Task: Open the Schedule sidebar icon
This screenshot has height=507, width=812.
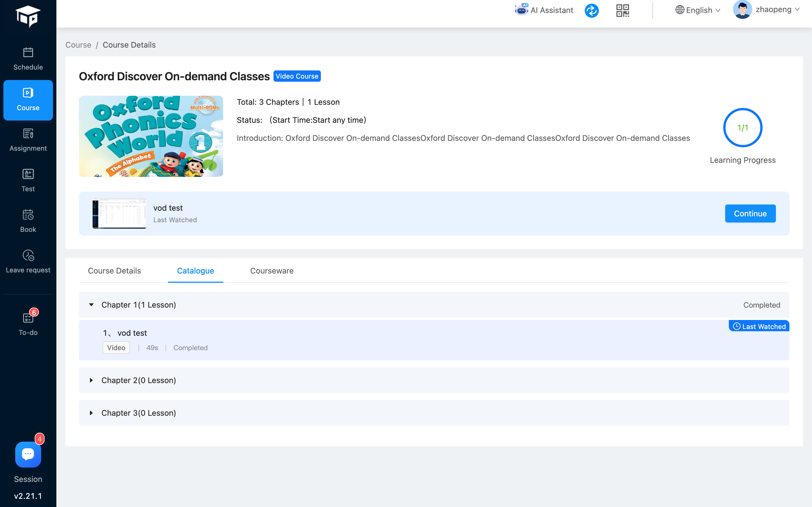Action: [x=28, y=53]
